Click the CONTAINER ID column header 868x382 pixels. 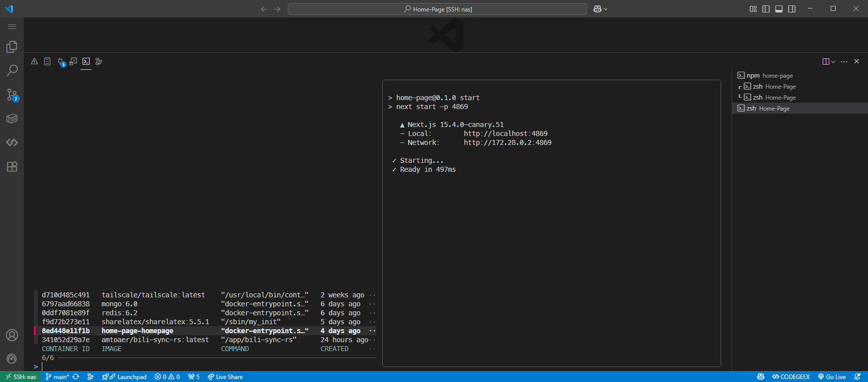click(66, 349)
